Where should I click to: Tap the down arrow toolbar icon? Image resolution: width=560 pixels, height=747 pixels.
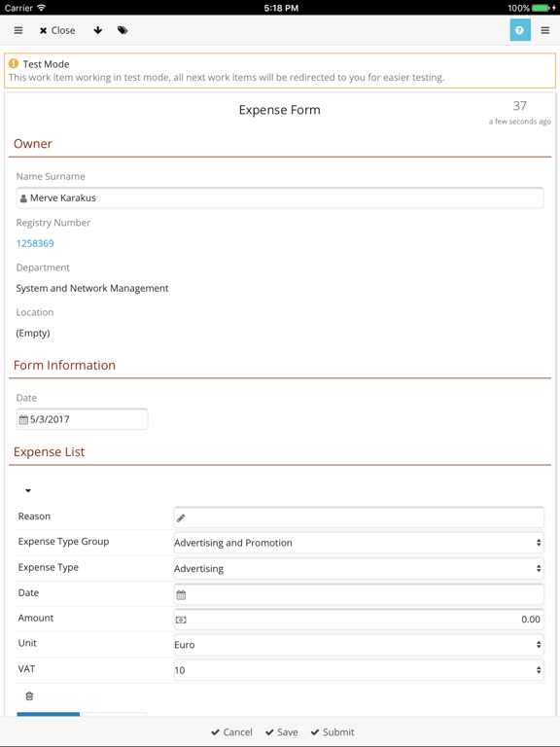97,30
